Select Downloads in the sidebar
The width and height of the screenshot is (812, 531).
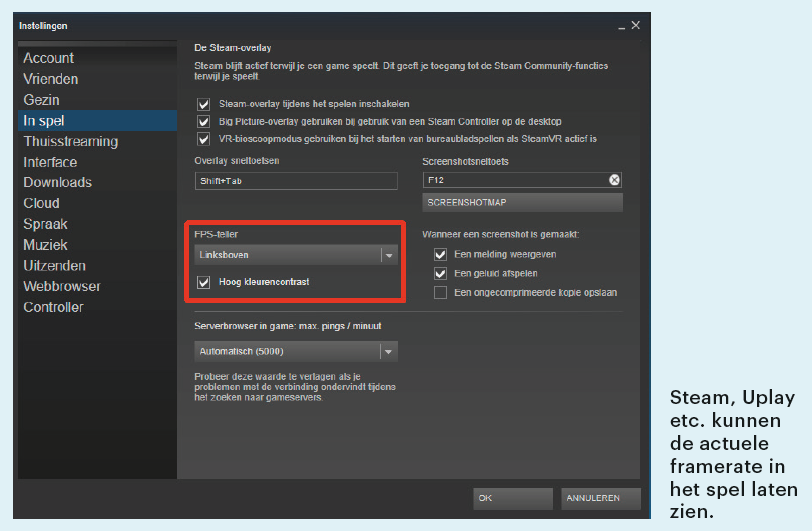pos(58,182)
